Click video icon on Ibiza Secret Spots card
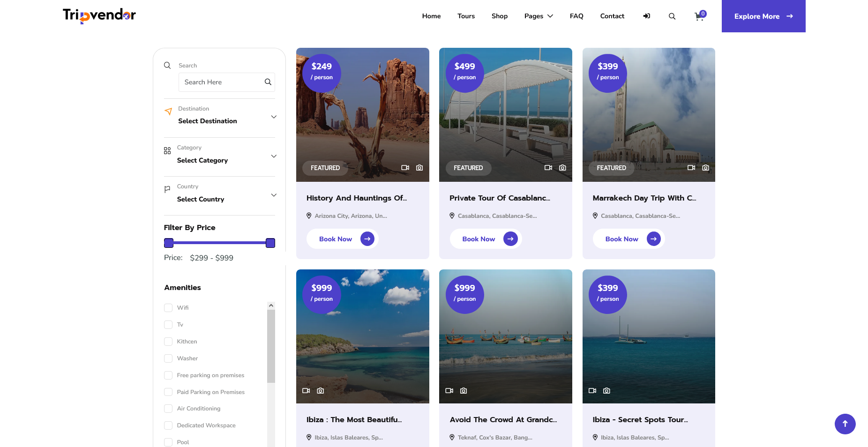The image size is (868, 447). 592,391
